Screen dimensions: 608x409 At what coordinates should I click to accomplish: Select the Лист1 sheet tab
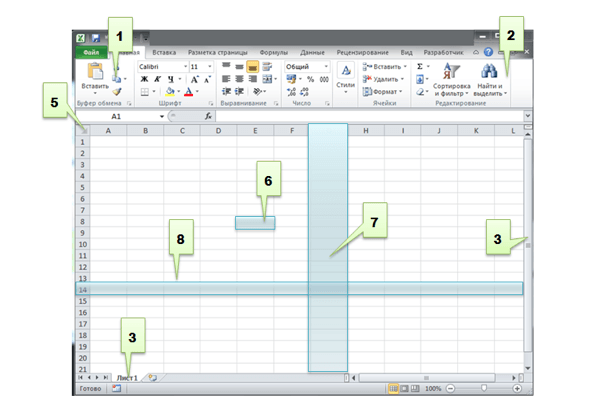[x=127, y=378]
